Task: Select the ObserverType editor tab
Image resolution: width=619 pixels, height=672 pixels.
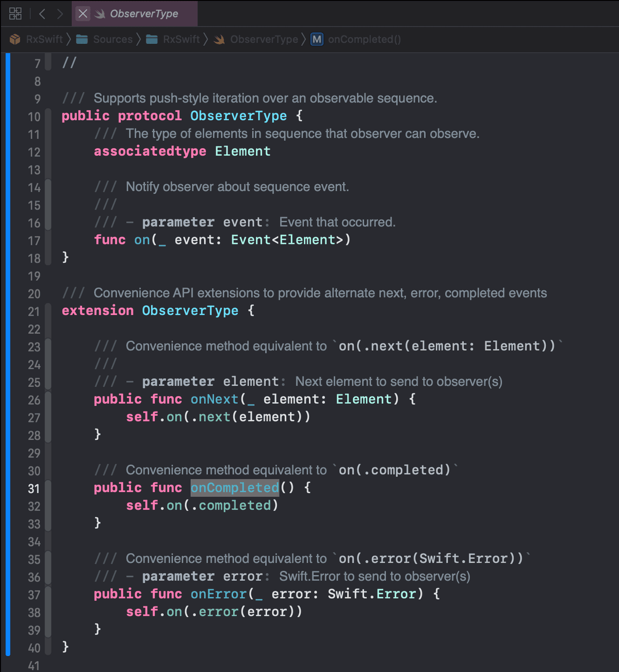Action: [x=135, y=13]
